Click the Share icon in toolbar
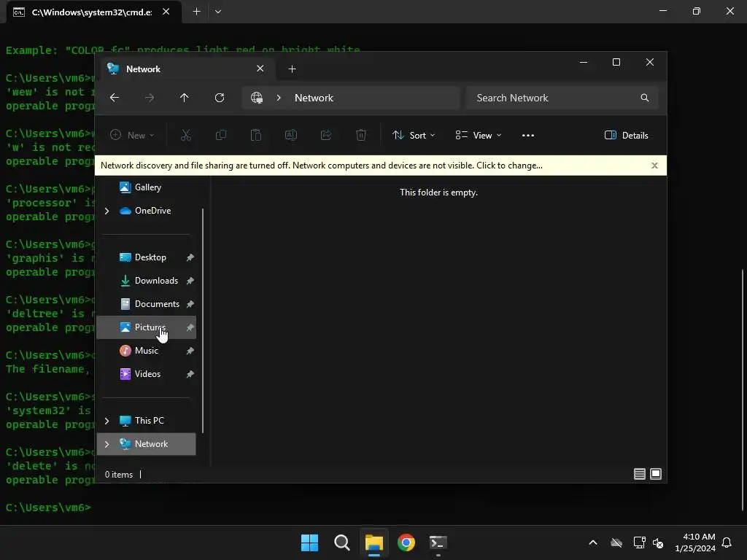This screenshot has width=747, height=560. pos(326,135)
